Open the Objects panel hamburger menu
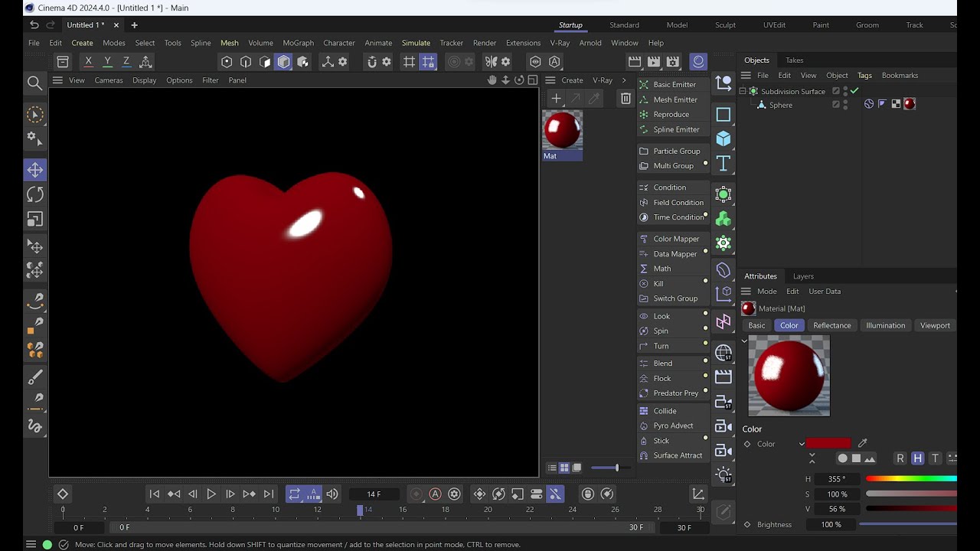This screenshot has height=551, width=980. (x=746, y=75)
